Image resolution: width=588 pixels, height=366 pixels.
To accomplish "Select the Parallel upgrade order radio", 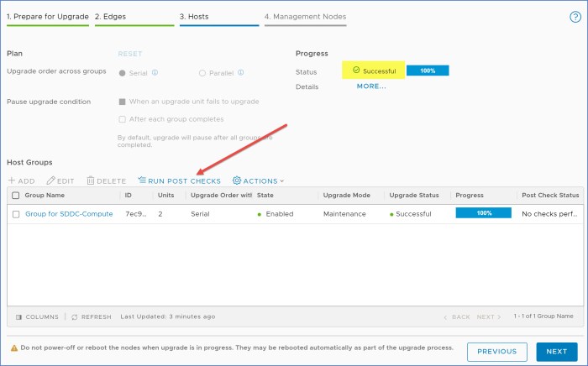I will (x=202, y=73).
